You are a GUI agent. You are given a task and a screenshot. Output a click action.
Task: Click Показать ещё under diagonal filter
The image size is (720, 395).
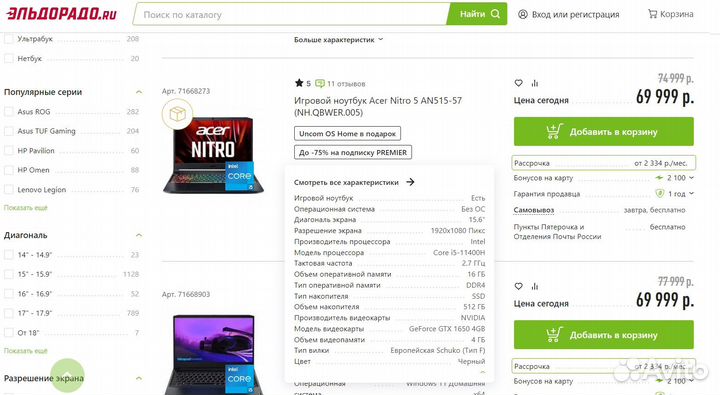(26, 351)
